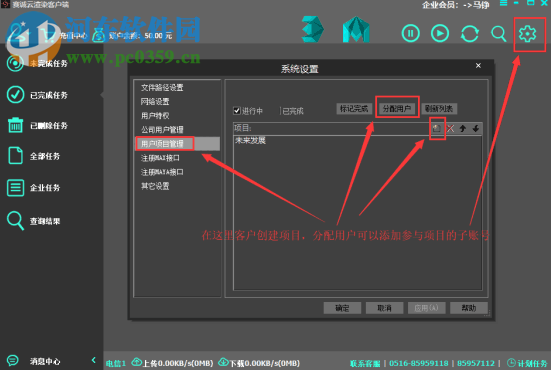This screenshot has height=372, width=555.
Task: Click the 电信1 line selector
Action: (x=116, y=363)
